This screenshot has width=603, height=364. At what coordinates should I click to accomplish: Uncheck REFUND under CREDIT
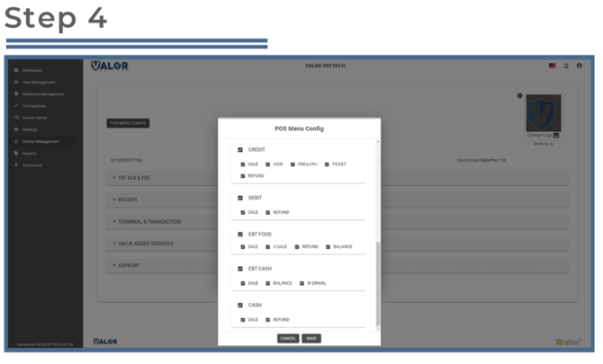(243, 176)
